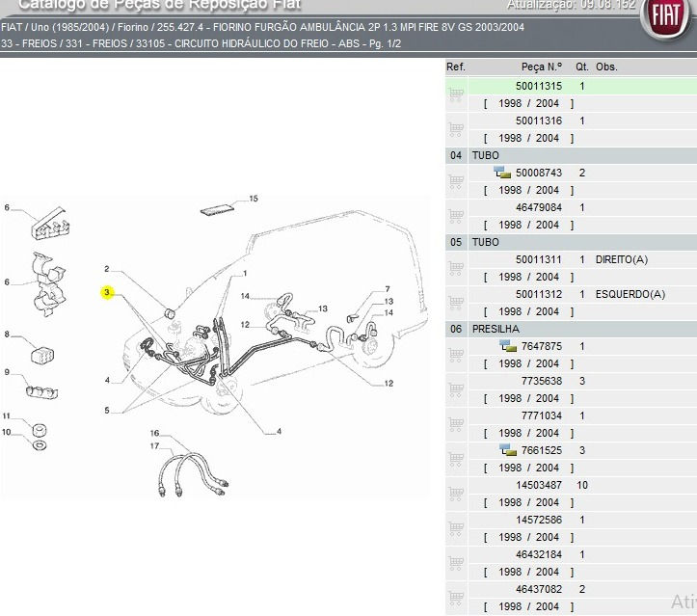The width and height of the screenshot is (697, 616).
Task: Select the 05 TUBO group row
Action: (572, 242)
